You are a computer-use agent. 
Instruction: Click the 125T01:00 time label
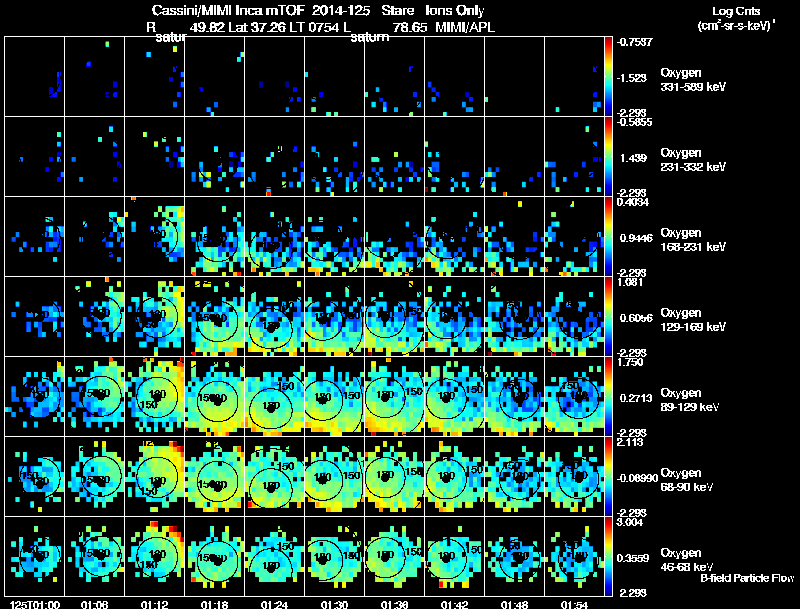pos(35,604)
